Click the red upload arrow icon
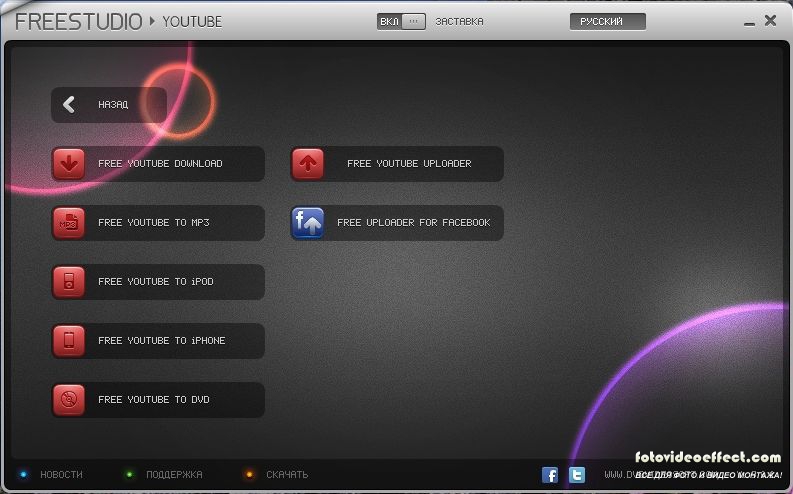The width and height of the screenshot is (793, 494). (x=307, y=164)
